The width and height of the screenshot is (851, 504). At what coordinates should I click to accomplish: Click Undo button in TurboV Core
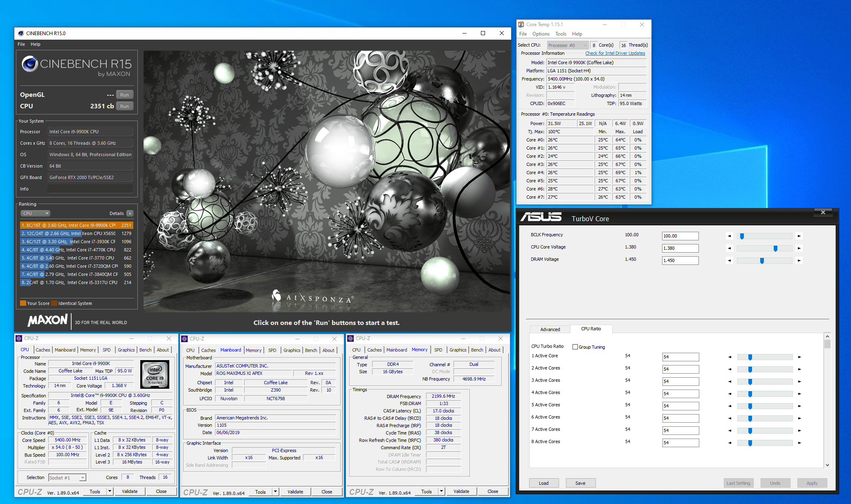[x=775, y=483]
